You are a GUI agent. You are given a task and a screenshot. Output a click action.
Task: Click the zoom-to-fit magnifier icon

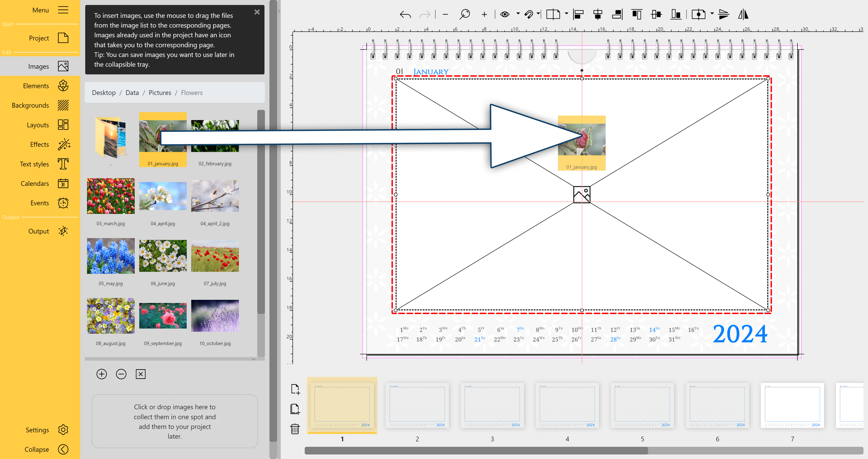click(465, 14)
